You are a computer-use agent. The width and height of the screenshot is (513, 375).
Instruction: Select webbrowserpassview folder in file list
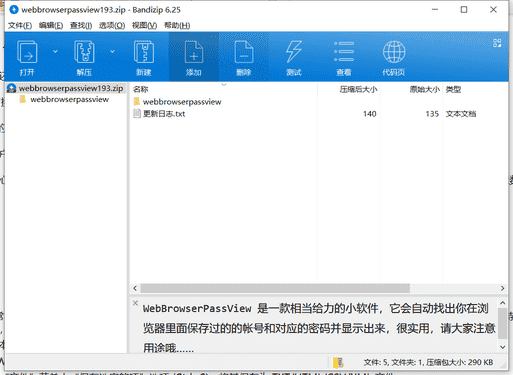coord(182,102)
